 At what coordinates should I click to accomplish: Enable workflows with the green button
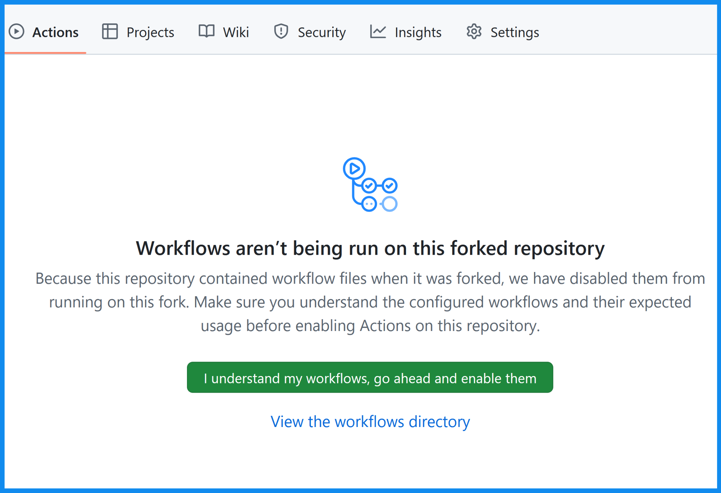370,378
